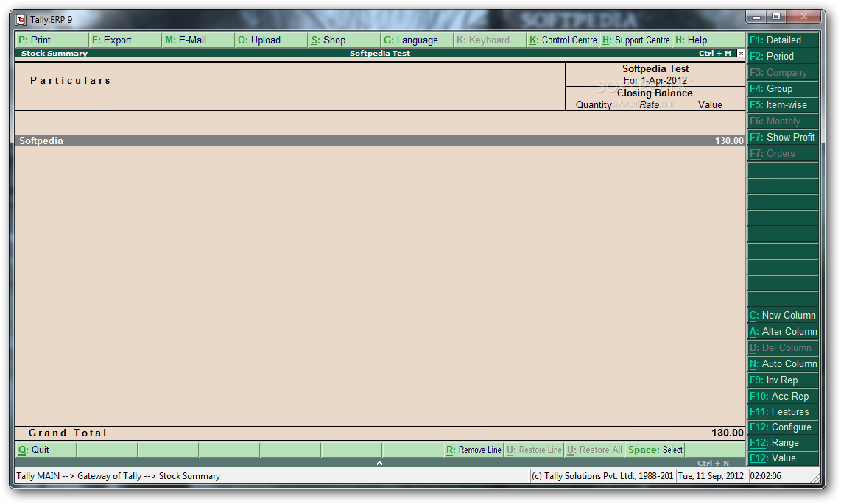This screenshot has width=841, height=504.
Task: Click the F12: Range filter button
Action: [x=783, y=443]
